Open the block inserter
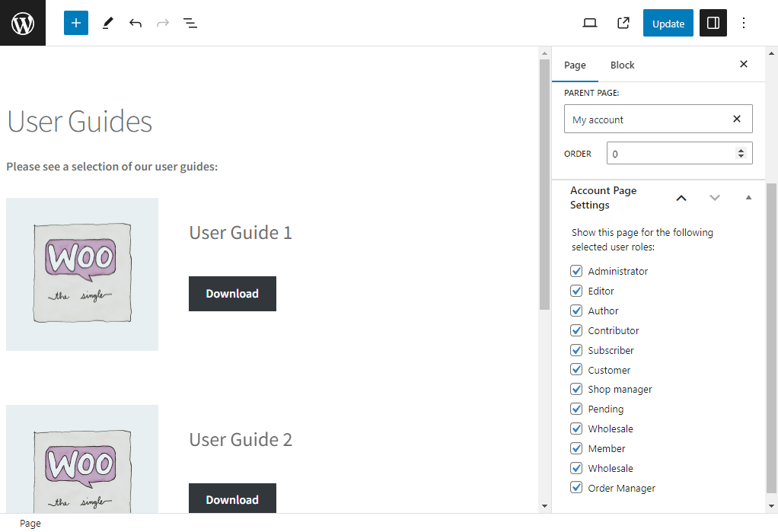Viewport: 778px width, 532px height. pos(75,23)
